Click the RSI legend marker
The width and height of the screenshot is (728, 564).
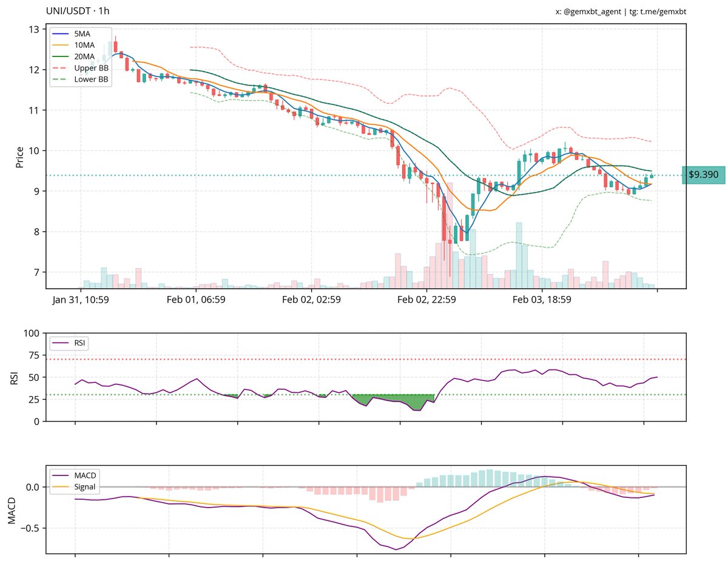point(61,343)
